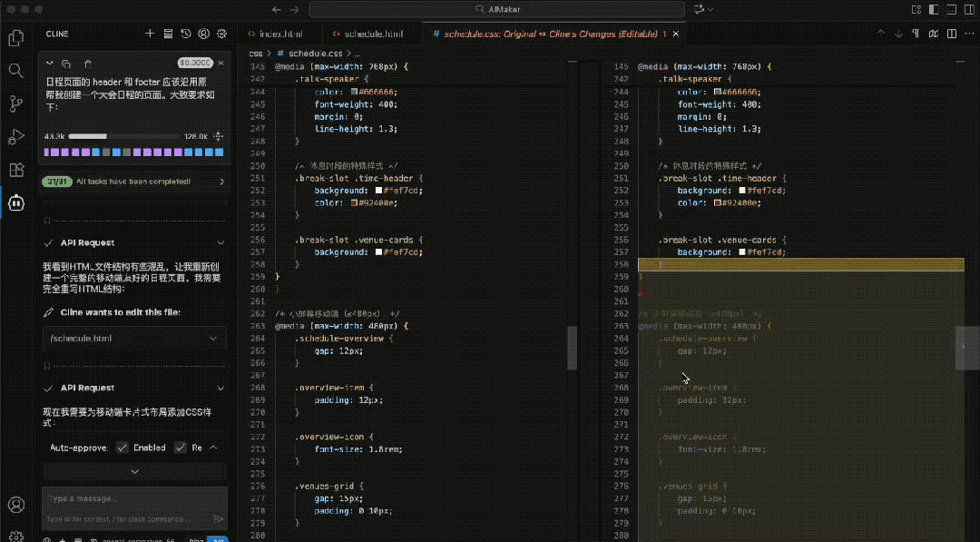Open Source Control view in activity bar
980x542 pixels.
(x=15, y=103)
